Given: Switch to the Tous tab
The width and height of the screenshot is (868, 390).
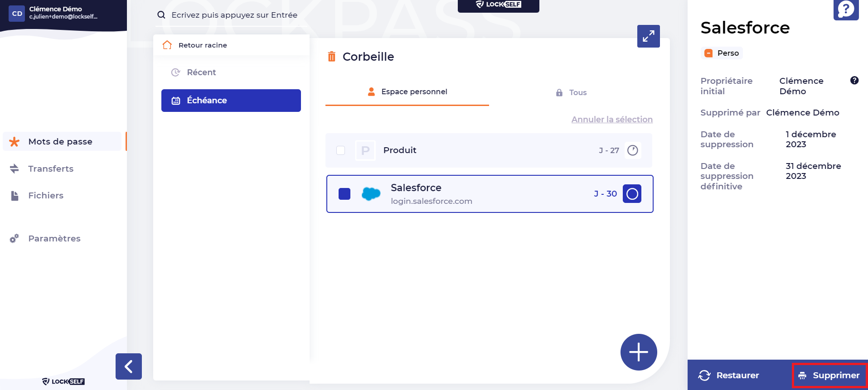Looking at the screenshot, I should click(571, 92).
